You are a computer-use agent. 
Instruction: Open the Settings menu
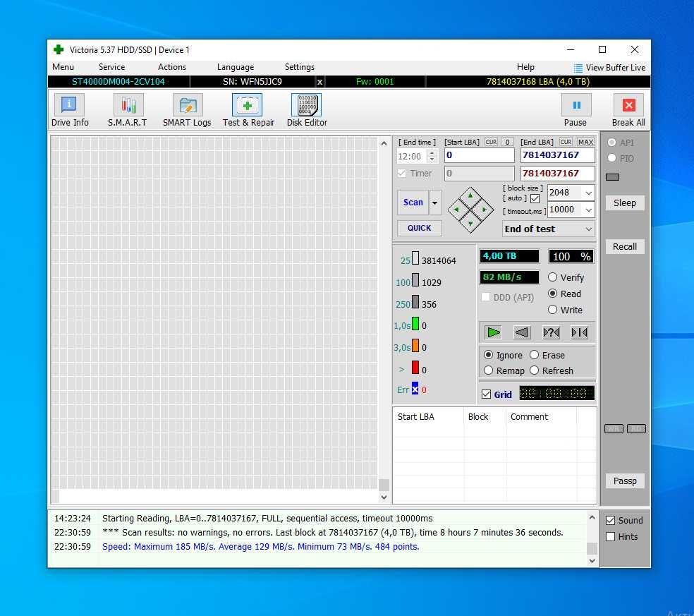tap(300, 67)
